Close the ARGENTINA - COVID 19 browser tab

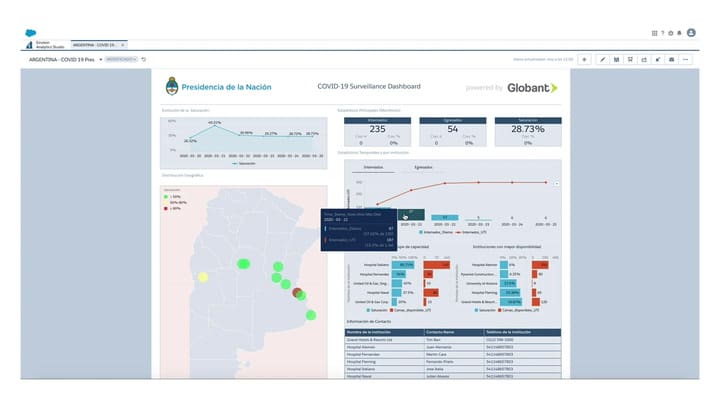point(124,45)
